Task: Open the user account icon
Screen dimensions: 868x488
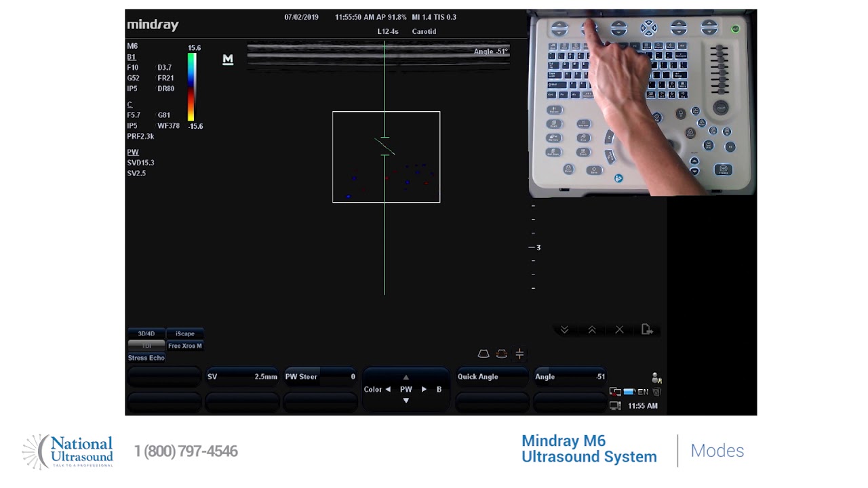Action: pos(656,378)
